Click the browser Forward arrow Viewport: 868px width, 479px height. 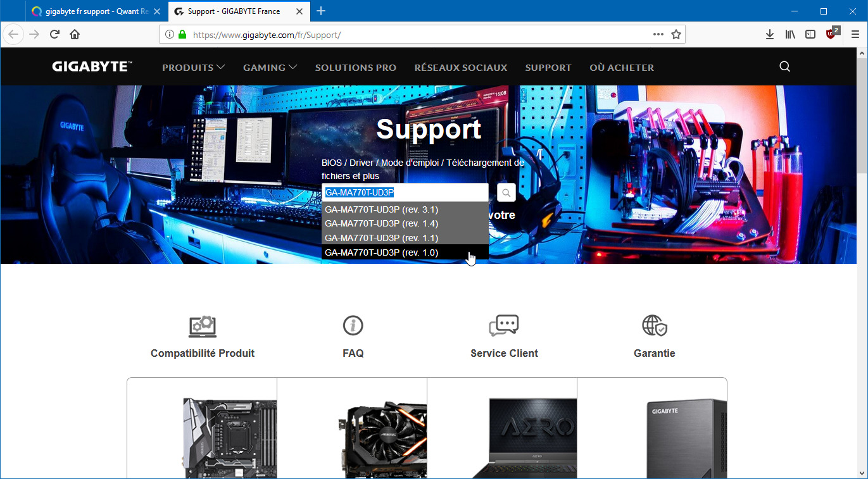[x=34, y=34]
